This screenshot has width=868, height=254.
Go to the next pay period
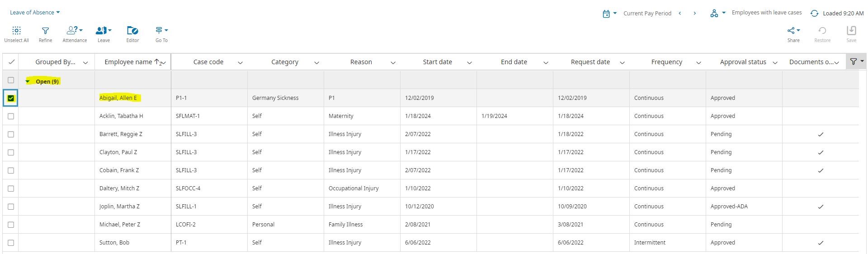695,14
